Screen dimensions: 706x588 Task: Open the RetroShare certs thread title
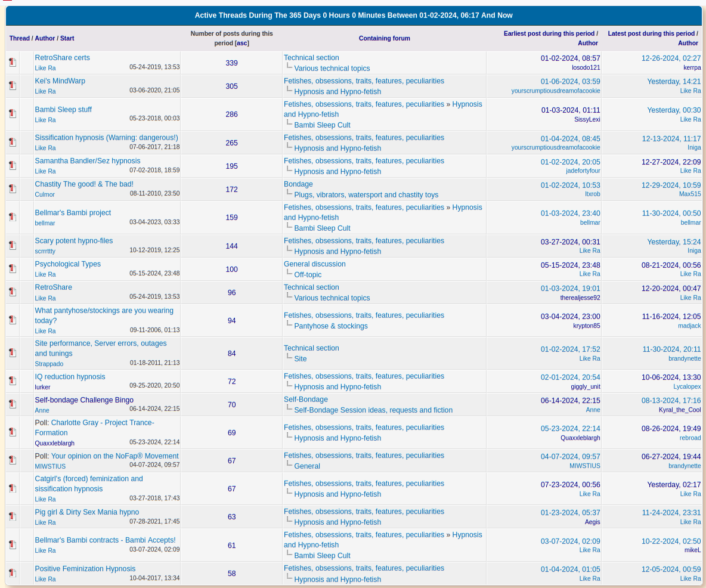click(x=62, y=58)
